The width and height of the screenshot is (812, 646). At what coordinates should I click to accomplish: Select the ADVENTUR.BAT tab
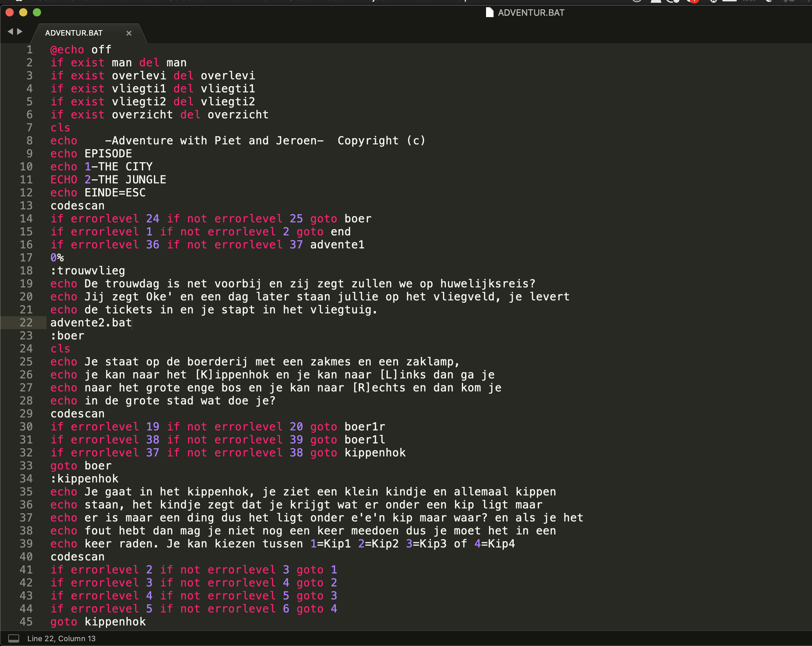coord(74,33)
